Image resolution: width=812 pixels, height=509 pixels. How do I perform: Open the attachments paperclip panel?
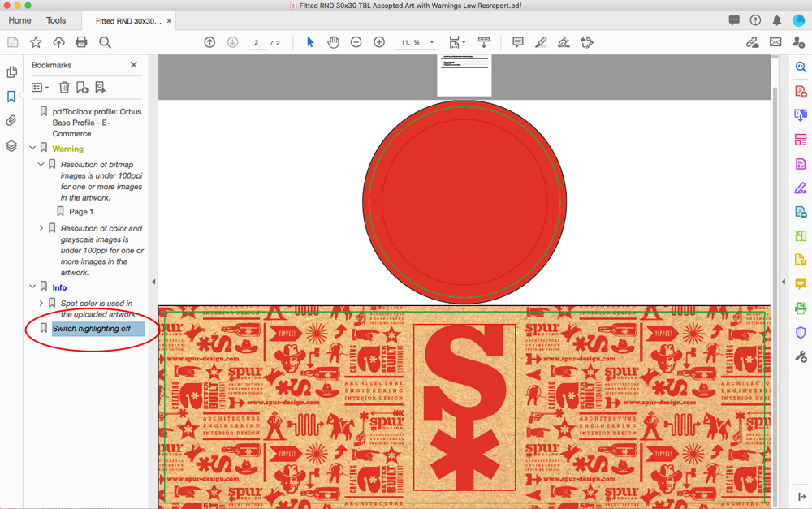[x=11, y=121]
